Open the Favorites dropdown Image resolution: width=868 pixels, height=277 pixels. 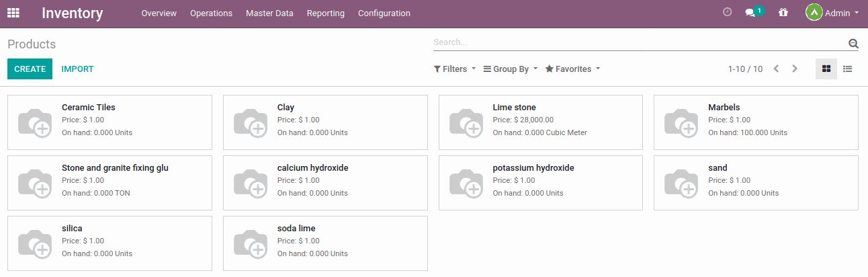(572, 69)
